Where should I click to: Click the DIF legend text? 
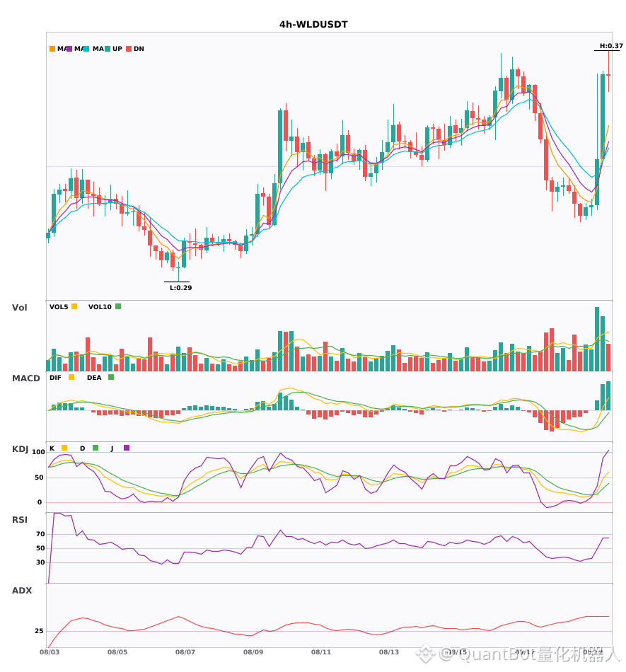click(55, 378)
